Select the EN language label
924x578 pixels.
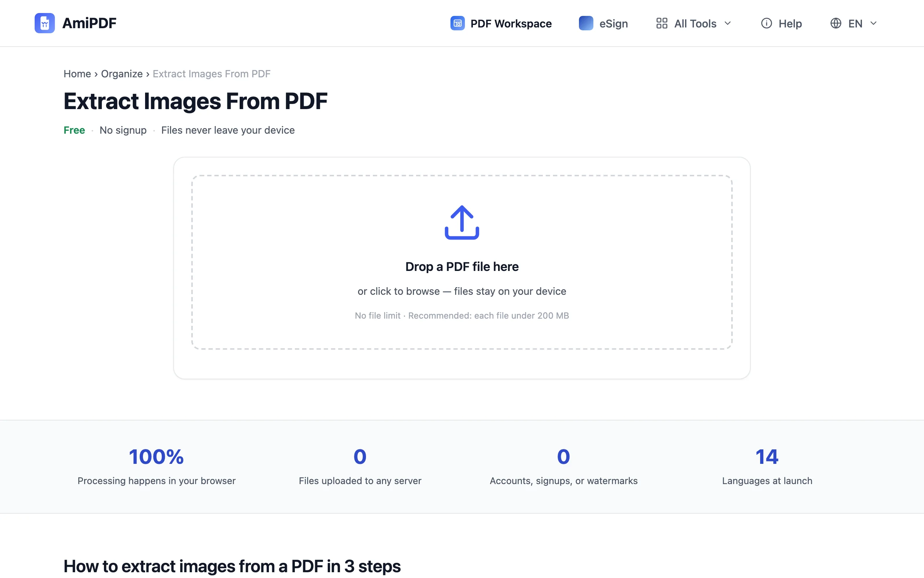(855, 24)
